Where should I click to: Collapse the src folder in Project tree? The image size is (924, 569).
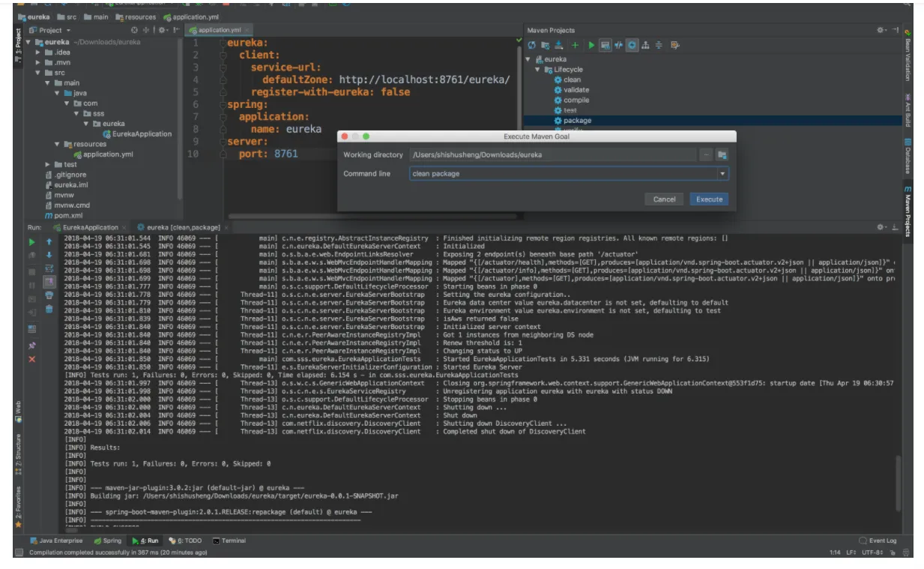(38, 73)
